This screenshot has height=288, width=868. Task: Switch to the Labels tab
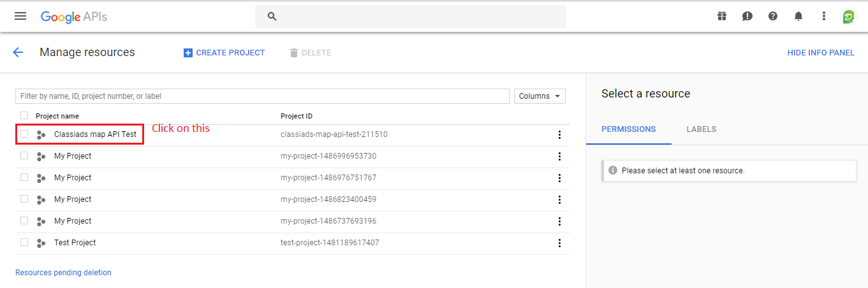pyautogui.click(x=701, y=129)
